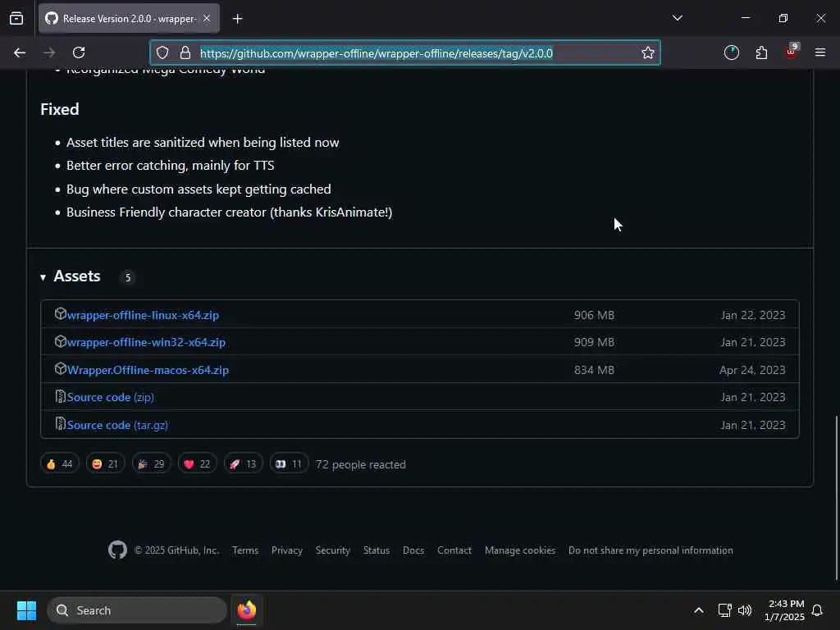Open the clock showing 2:43 PM
This screenshot has width=840, height=630.
point(785,610)
